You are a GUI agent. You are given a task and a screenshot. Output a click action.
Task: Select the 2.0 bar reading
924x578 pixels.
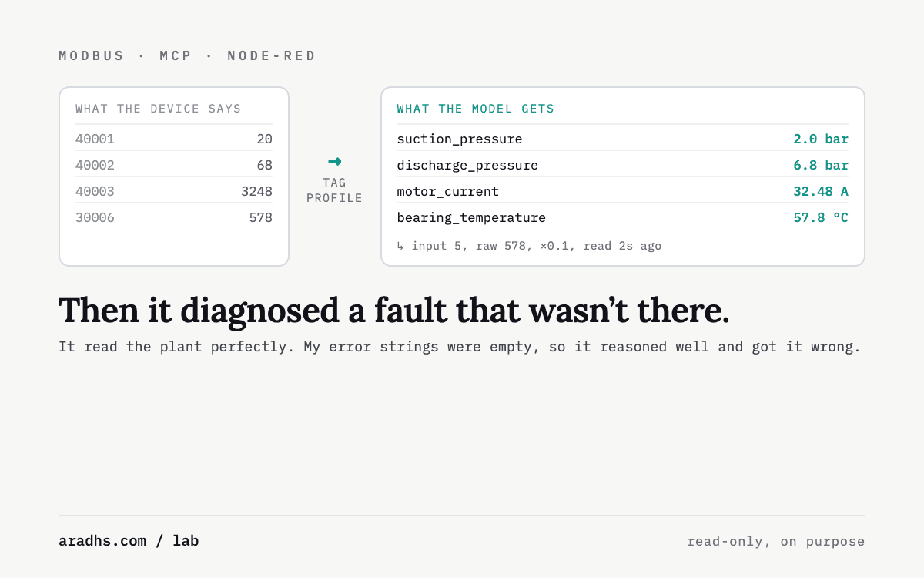click(x=821, y=139)
